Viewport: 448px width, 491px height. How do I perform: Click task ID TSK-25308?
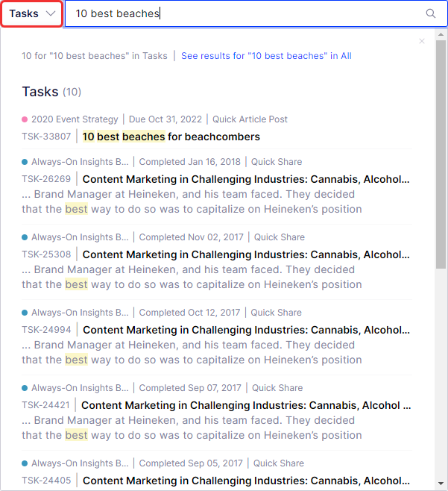pos(46,254)
